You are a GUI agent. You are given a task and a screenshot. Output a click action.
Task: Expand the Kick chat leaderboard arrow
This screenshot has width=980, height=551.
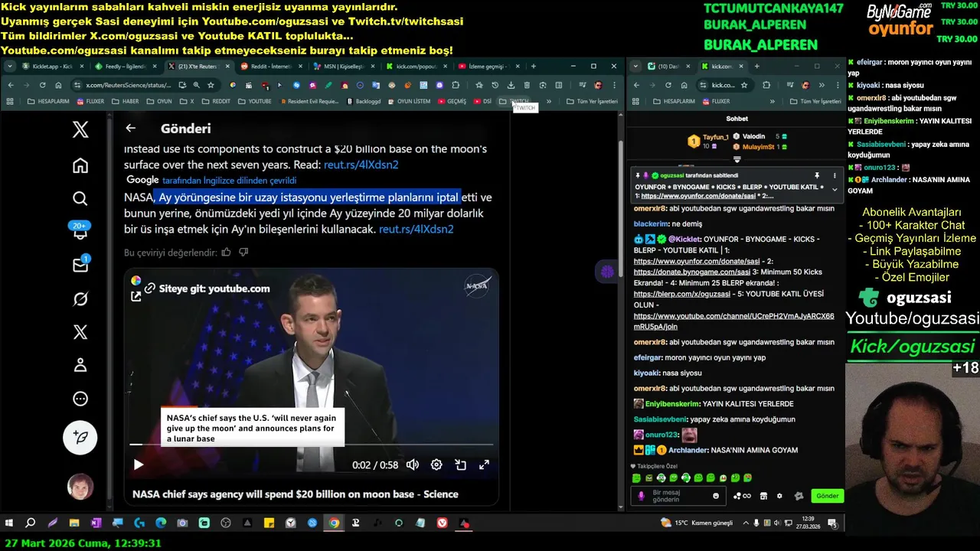pyautogui.click(x=737, y=159)
